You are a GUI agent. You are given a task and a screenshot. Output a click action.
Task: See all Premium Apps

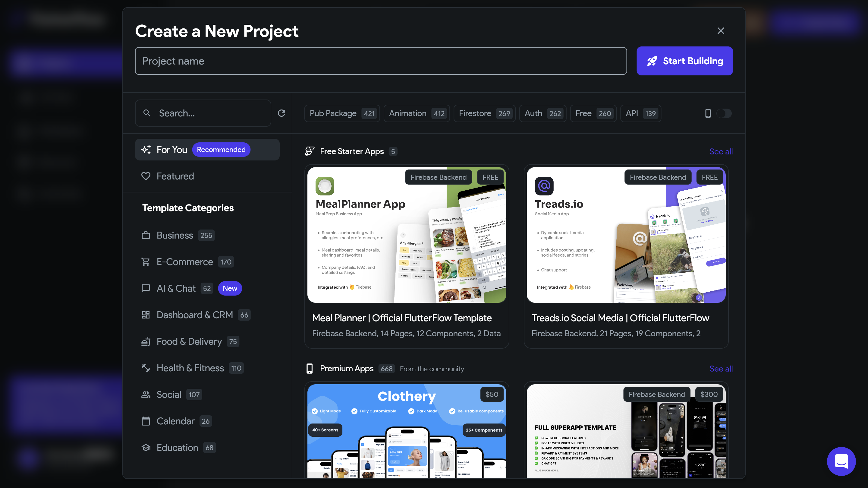tap(721, 369)
